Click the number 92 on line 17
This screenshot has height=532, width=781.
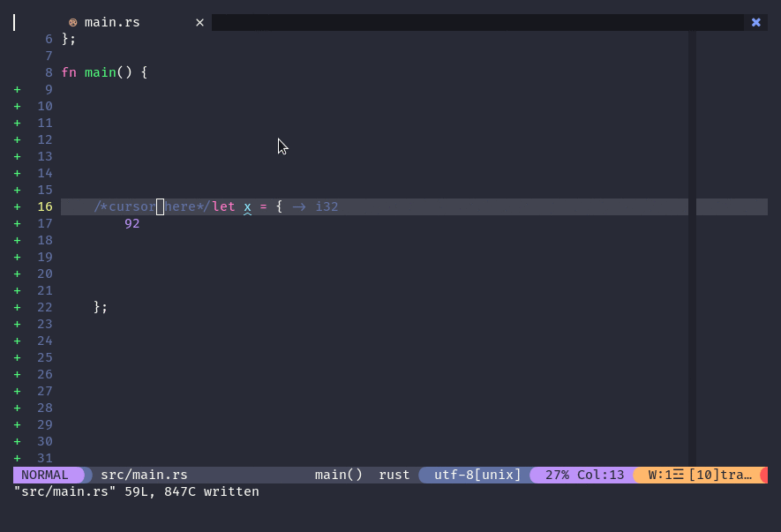point(132,224)
